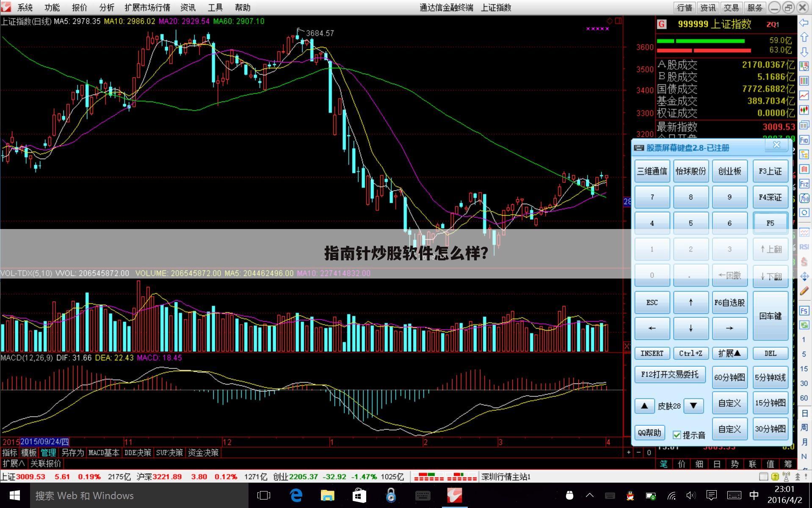Switch to the DDE决策 indicator tab
This screenshot has height=508, width=812.
(x=138, y=453)
